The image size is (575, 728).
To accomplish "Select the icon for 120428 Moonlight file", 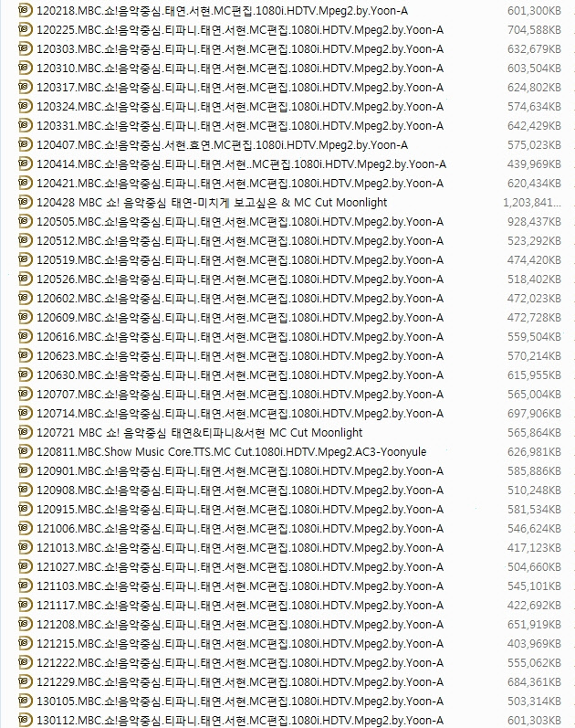I will coord(26,202).
